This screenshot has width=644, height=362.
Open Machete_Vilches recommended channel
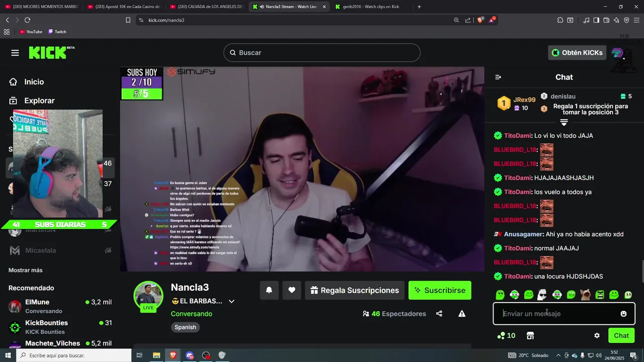pyautogui.click(x=60, y=343)
